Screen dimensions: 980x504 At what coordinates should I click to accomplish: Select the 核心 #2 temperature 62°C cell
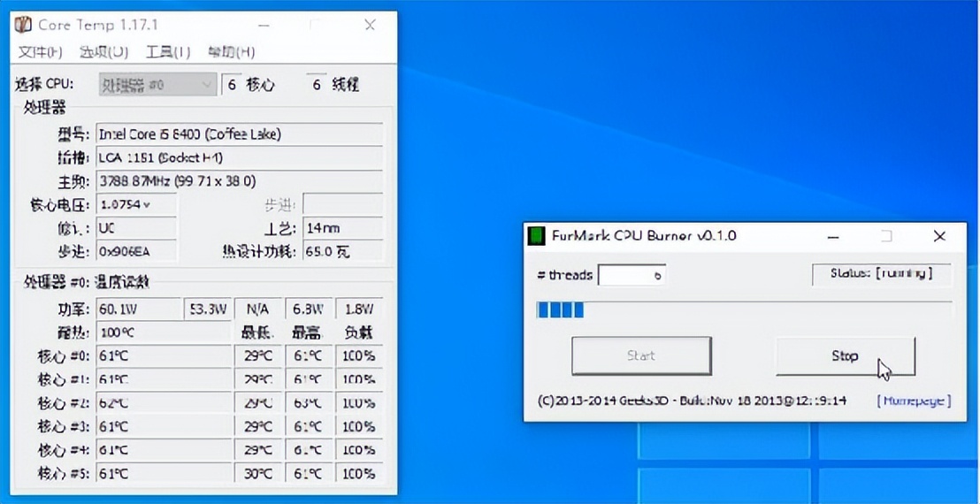coord(164,403)
